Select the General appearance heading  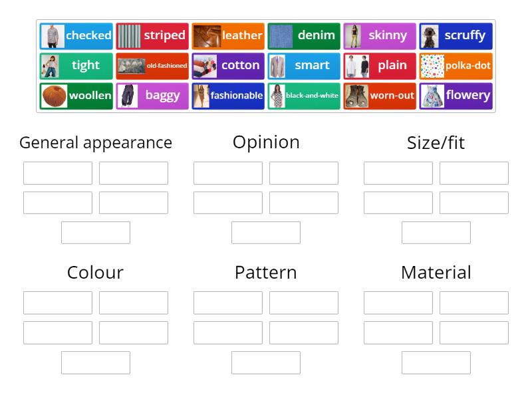(95, 142)
